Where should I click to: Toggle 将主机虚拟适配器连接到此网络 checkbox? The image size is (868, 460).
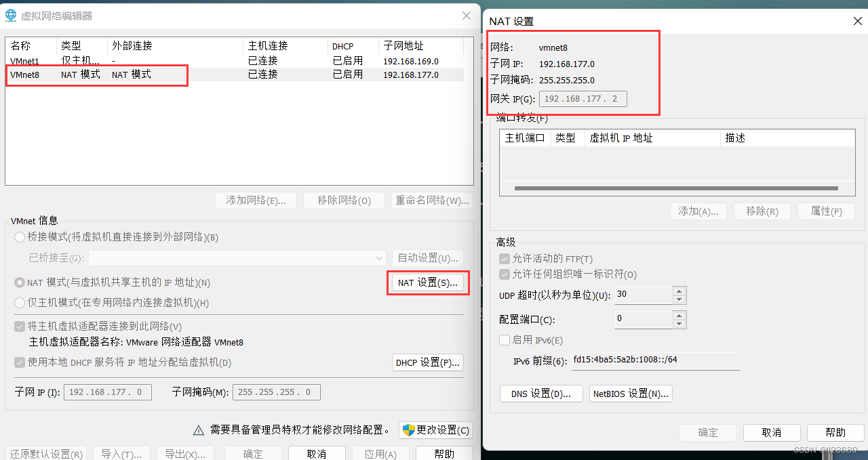(x=19, y=327)
